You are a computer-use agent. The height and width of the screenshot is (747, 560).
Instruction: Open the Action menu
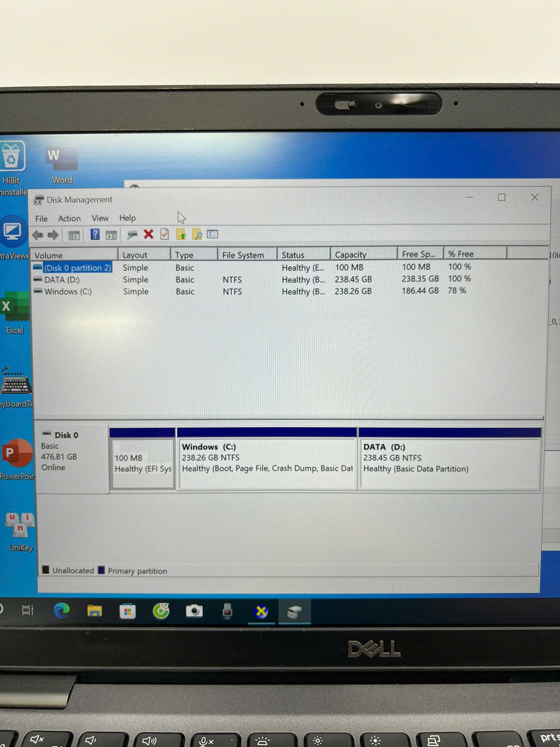tap(69, 218)
